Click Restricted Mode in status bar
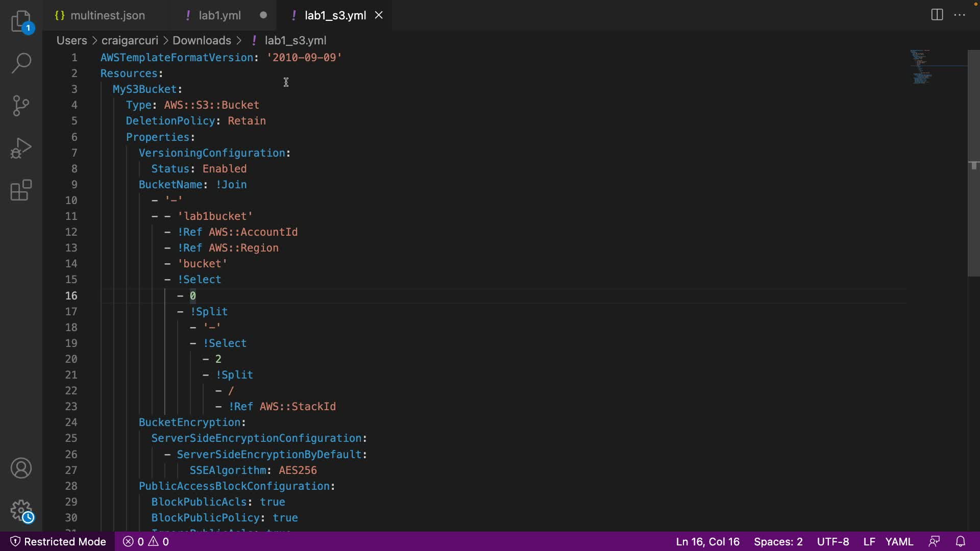Screen dimensions: 980x551 tap(58, 541)
